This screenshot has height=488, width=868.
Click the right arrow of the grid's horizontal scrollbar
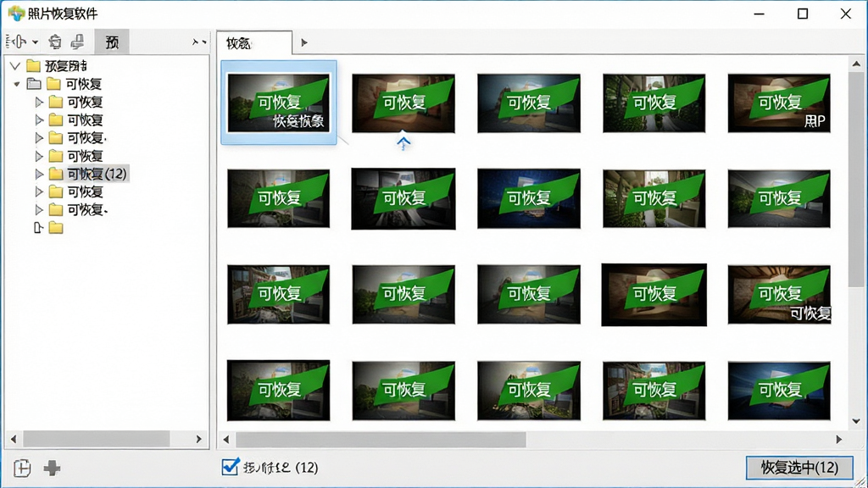(838, 440)
